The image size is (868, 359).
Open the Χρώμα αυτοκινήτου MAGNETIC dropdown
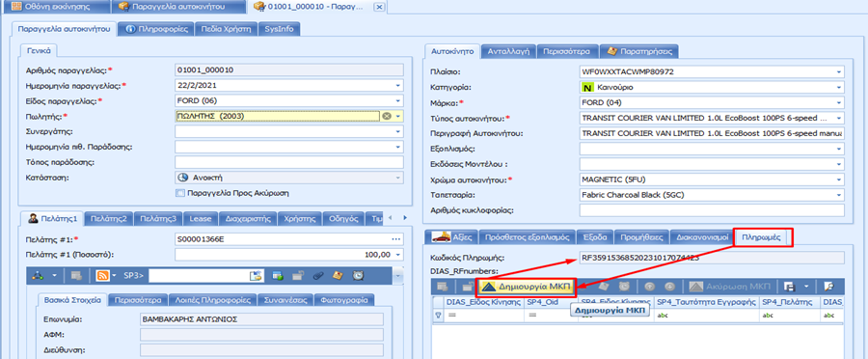(839, 179)
